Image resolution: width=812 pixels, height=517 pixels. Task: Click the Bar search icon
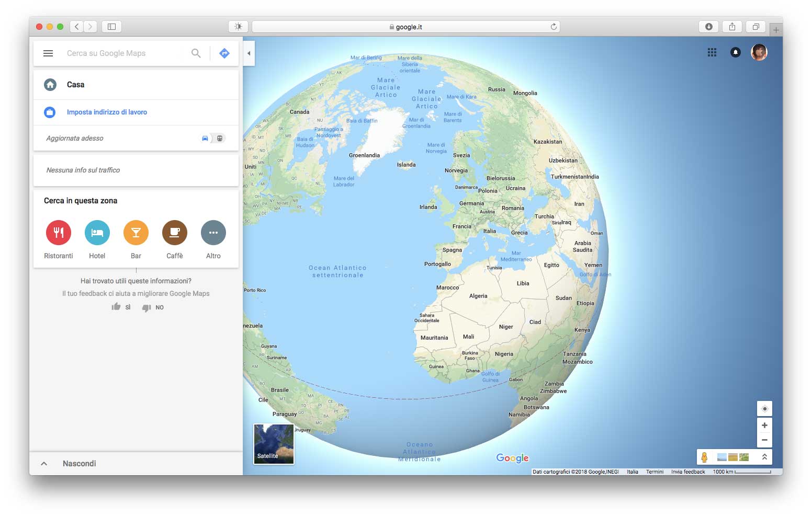pyautogui.click(x=136, y=233)
